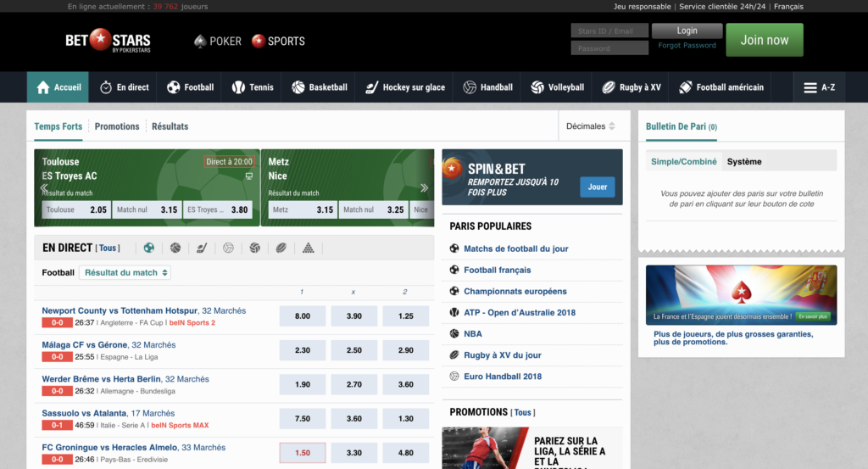Click the Stars ID / Email field
The image size is (868, 469).
(x=609, y=31)
